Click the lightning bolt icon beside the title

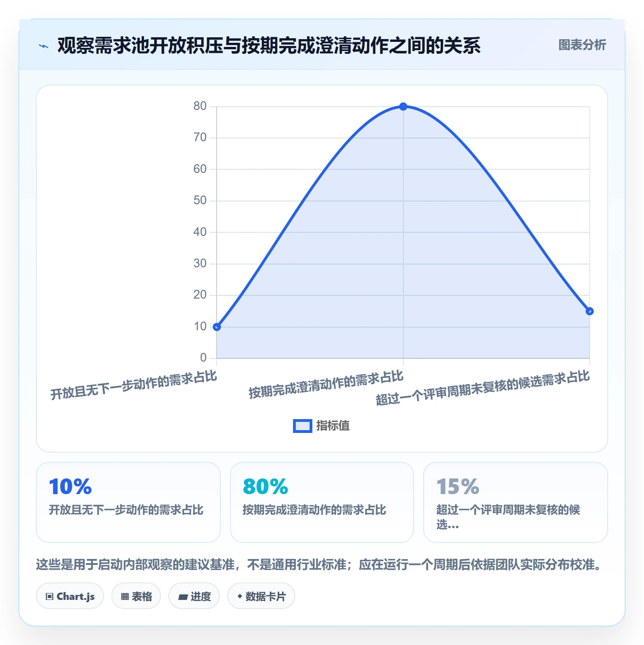[44, 46]
